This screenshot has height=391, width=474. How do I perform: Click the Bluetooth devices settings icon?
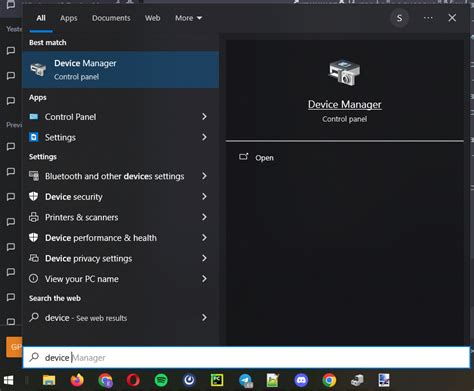[x=34, y=176]
